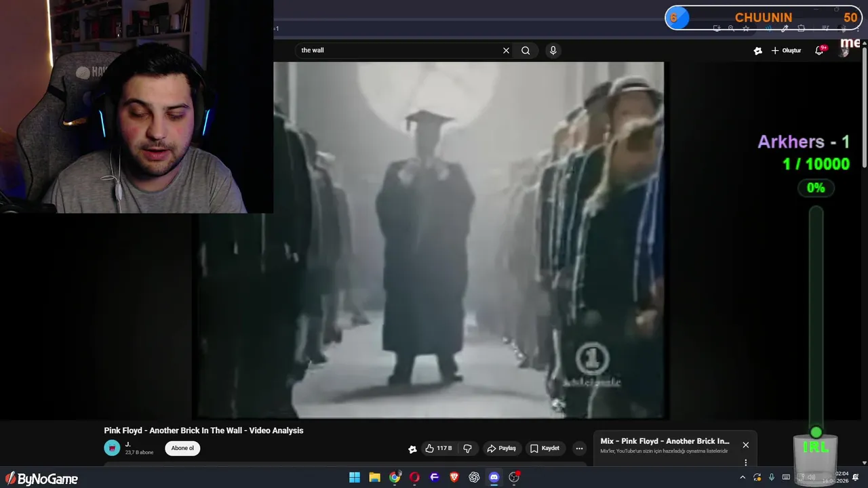The image size is (868, 488).
Task: Open the J. channel avatar
Action: tap(112, 448)
